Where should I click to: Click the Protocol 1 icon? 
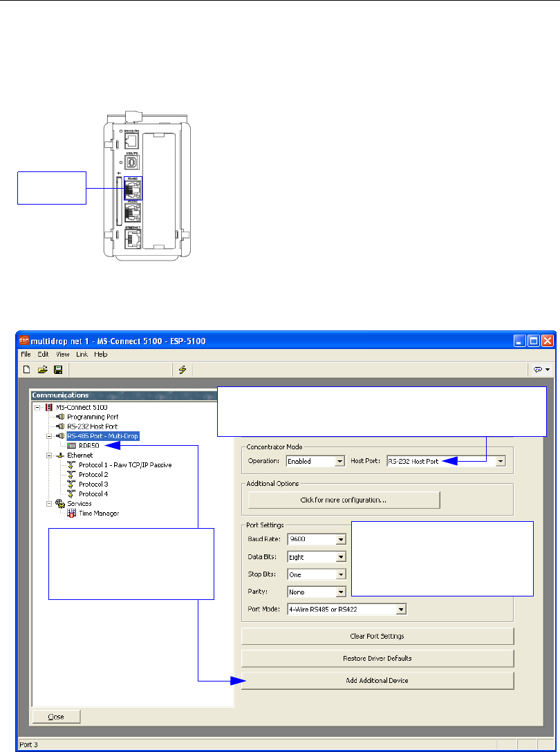pos(71,464)
